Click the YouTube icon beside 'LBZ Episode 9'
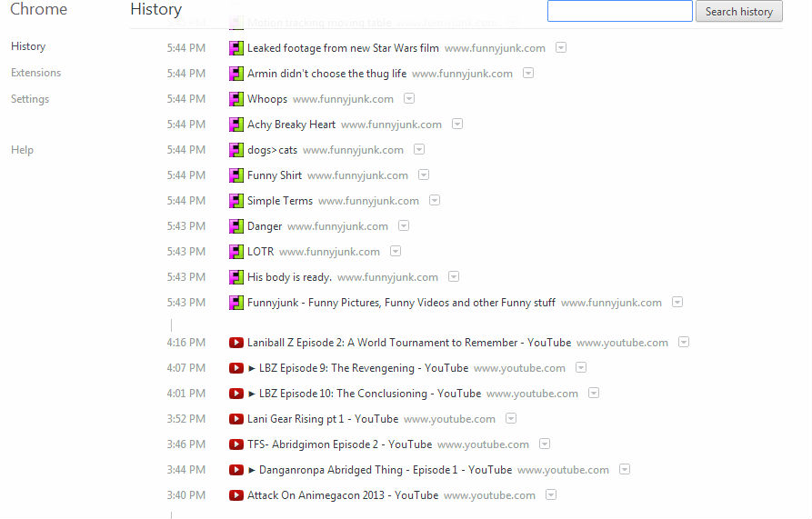The image size is (812, 519). [x=236, y=368]
